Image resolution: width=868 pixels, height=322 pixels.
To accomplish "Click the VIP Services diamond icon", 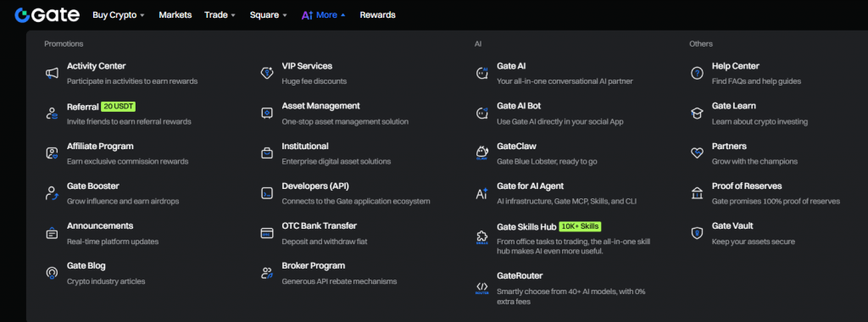I will (267, 73).
